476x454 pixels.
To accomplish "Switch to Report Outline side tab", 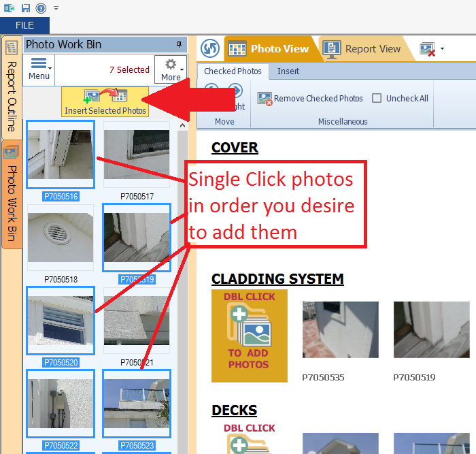I will (x=12, y=87).
